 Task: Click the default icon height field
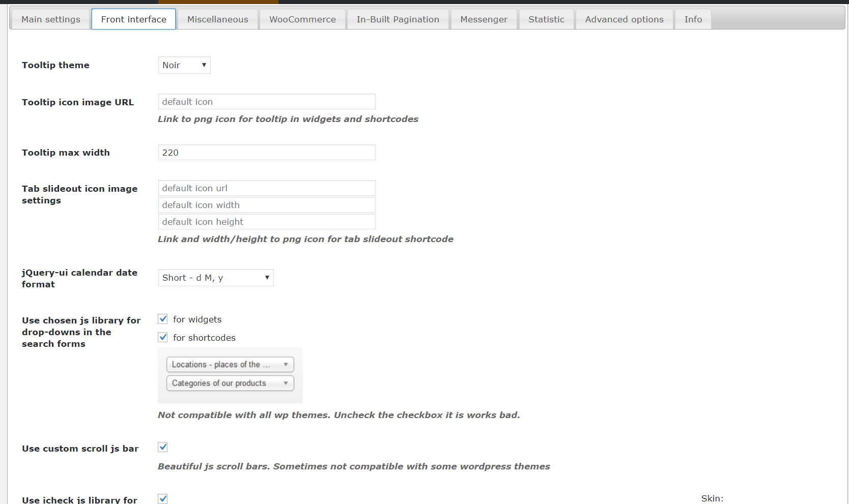click(267, 222)
